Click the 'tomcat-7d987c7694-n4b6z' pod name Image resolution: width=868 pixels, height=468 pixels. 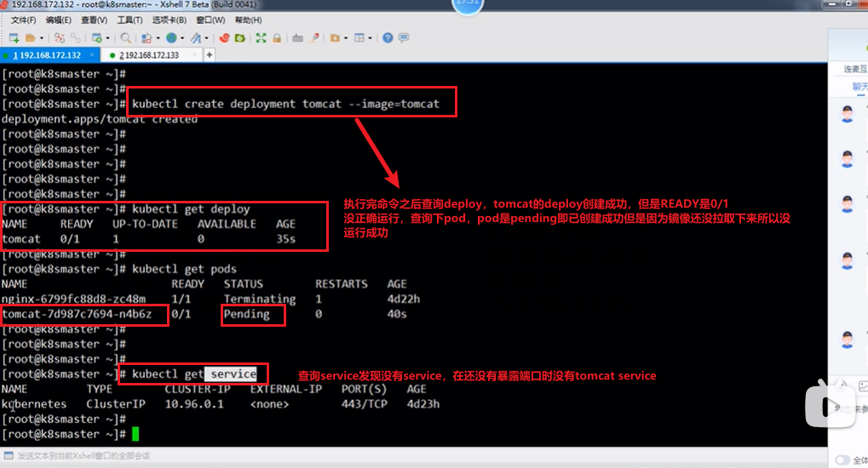click(x=77, y=314)
